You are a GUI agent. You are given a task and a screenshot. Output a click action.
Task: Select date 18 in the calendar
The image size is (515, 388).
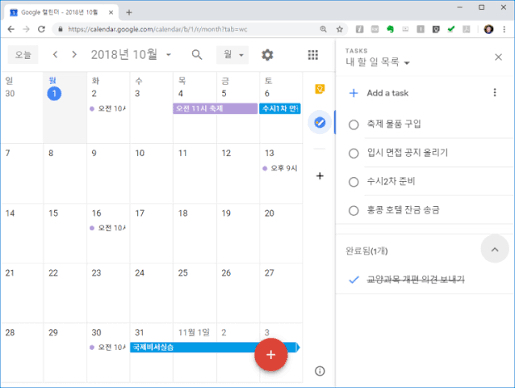(183, 213)
